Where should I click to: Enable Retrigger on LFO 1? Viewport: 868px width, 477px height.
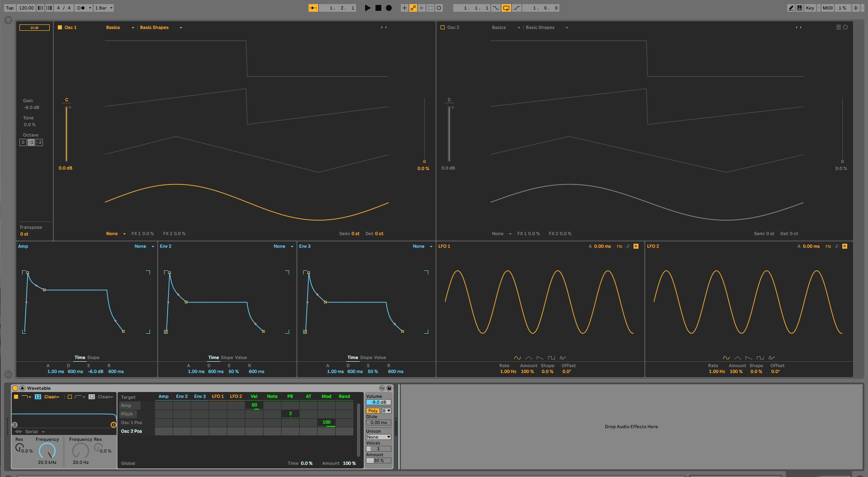pyautogui.click(x=636, y=246)
